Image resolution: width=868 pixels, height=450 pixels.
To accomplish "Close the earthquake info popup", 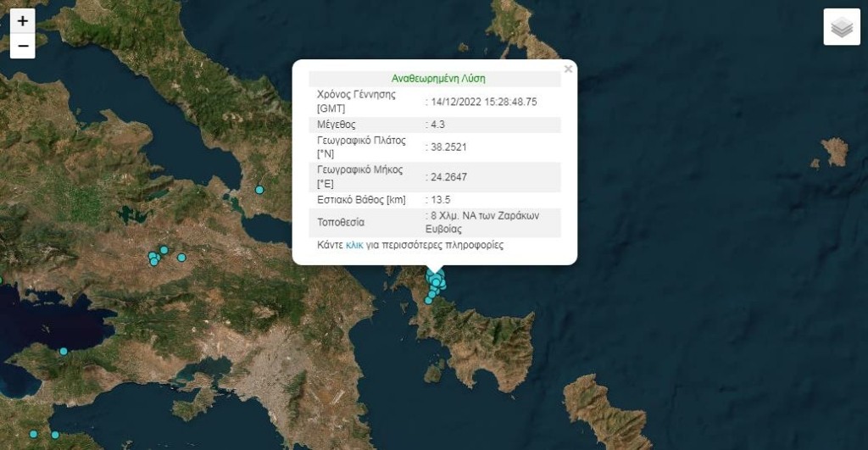I will click(568, 69).
